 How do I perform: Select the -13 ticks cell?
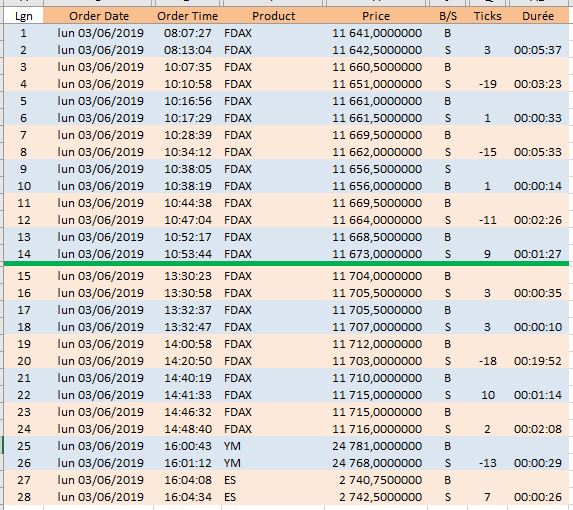point(487,463)
